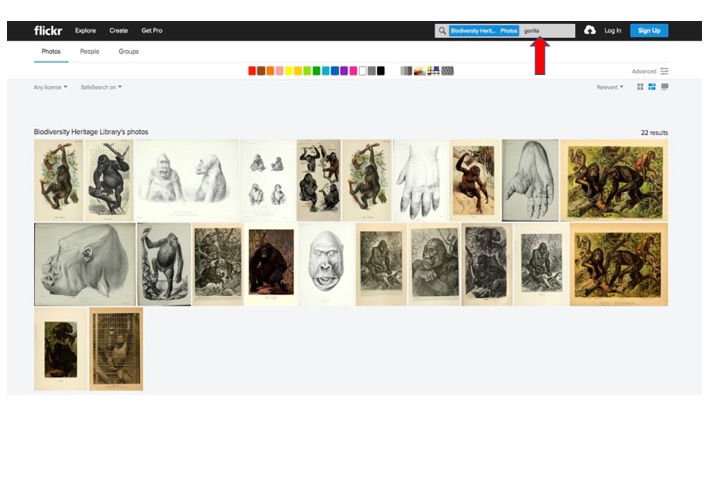Select the purple color swatch
The width and height of the screenshot is (720, 480).
tap(344, 71)
